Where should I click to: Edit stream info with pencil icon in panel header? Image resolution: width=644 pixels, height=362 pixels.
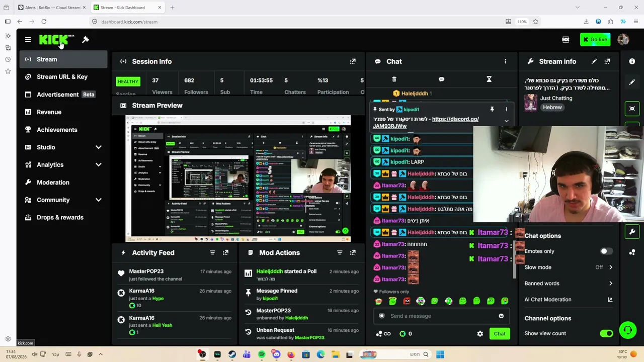pyautogui.click(x=594, y=61)
